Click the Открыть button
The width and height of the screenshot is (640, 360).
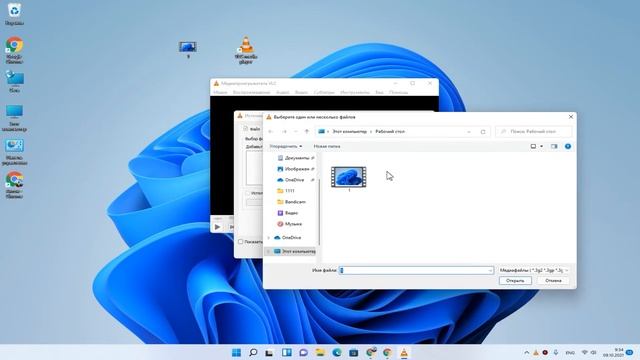point(515,281)
